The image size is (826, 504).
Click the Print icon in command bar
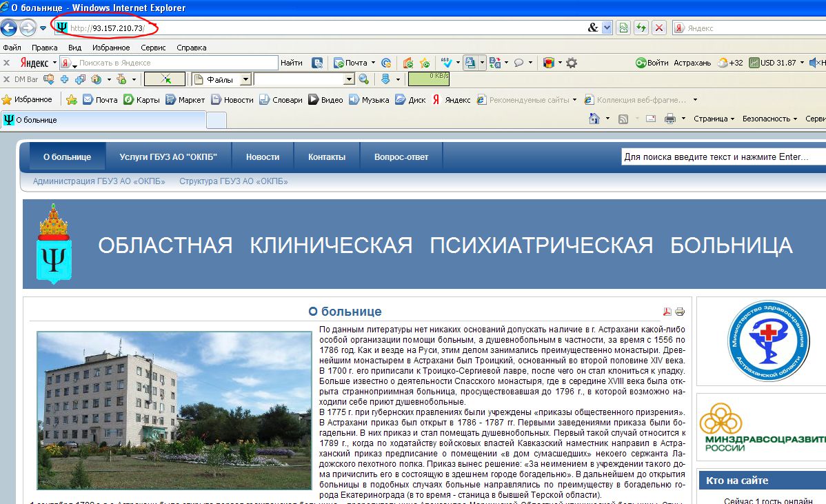coord(669,119)
